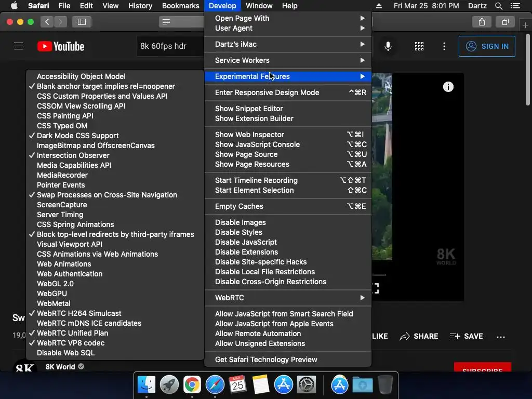532x399 pixels.
Task: Click the eject icon in menu bar
Action: (379, 6)
